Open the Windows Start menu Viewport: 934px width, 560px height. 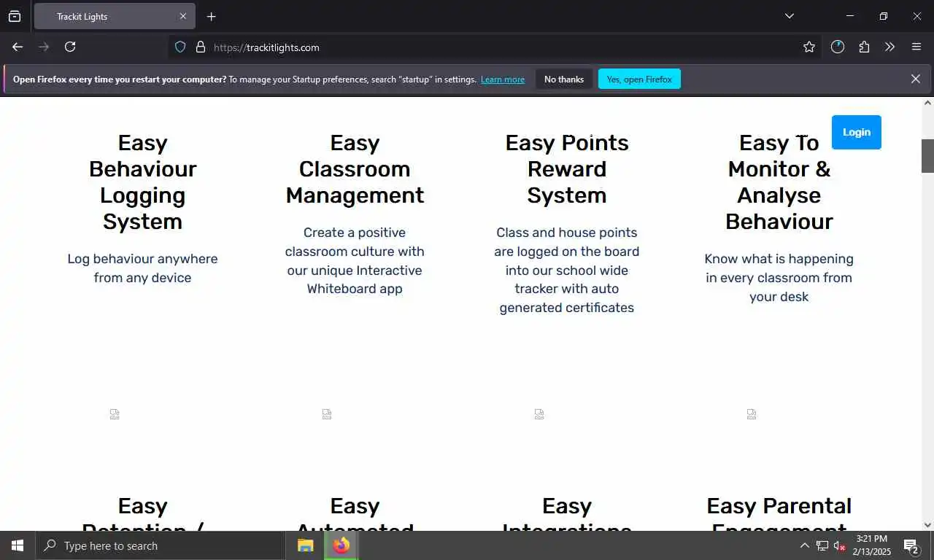(x=18, y=545)
